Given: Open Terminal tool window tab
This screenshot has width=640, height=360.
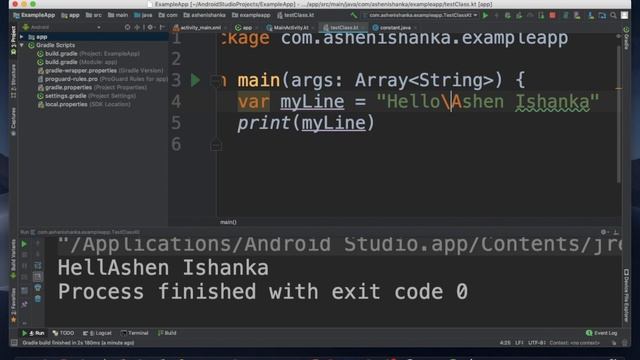Looking at the screenshot, I should point(134,333).
